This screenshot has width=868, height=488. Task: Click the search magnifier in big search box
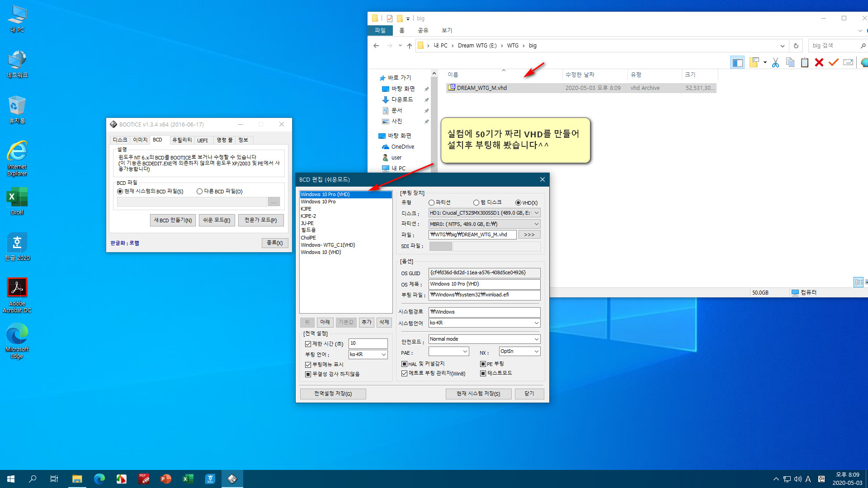coord(863,46)
